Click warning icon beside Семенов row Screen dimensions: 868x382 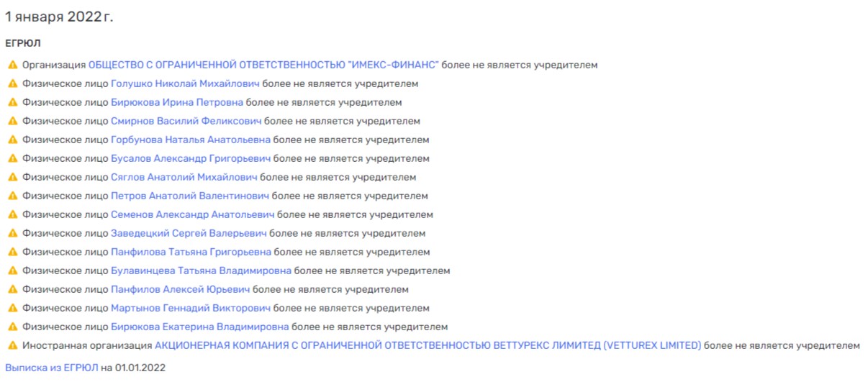[x=12, y=214]
